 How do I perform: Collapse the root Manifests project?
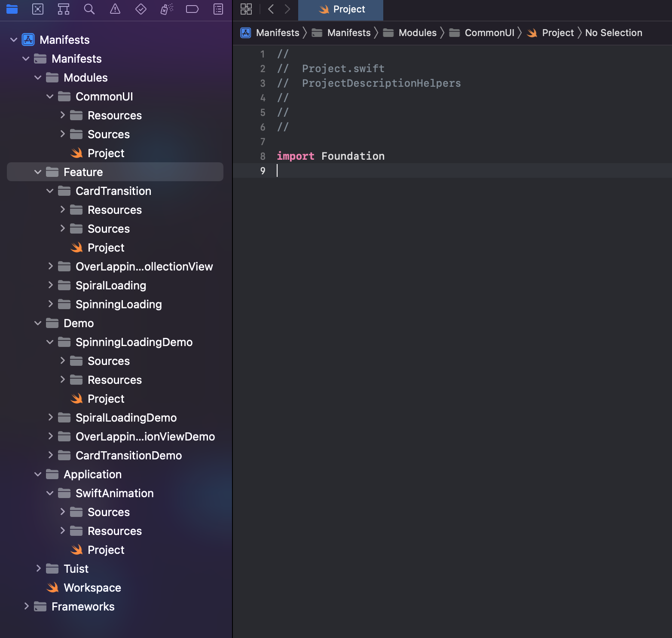[x=14, y=40]
